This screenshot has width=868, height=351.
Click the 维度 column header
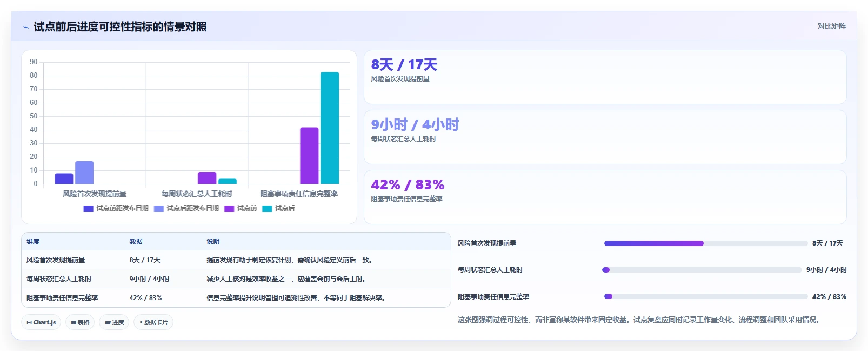pyautogui.click(x=33, y=242)
